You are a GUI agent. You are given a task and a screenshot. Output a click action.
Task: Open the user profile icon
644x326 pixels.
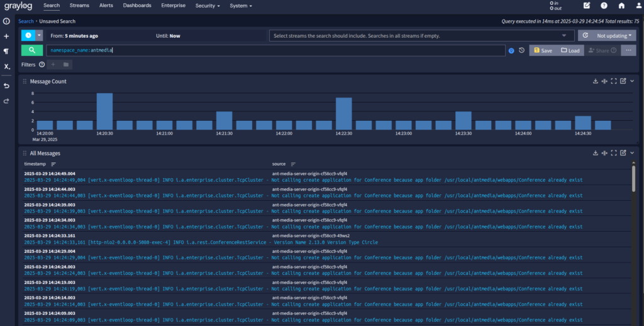pyautogui.click(x=639, y=6)
